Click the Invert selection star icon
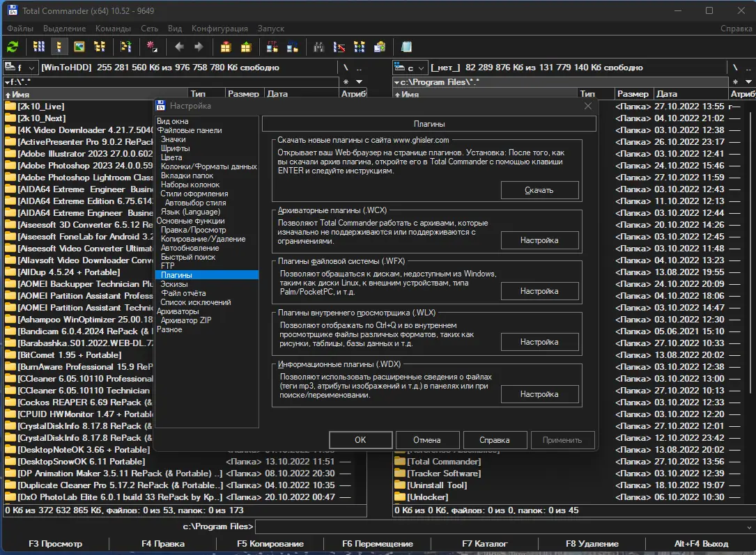The image size is (756, 555). (151, 47)
